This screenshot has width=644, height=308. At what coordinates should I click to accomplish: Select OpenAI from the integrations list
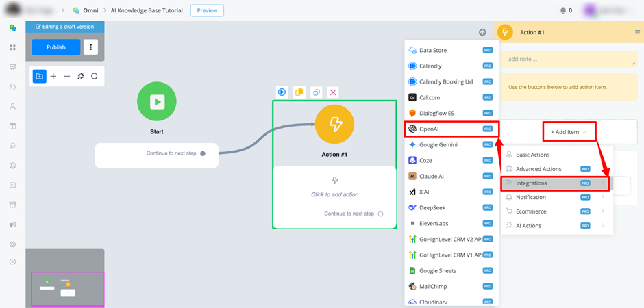(451, 129)
